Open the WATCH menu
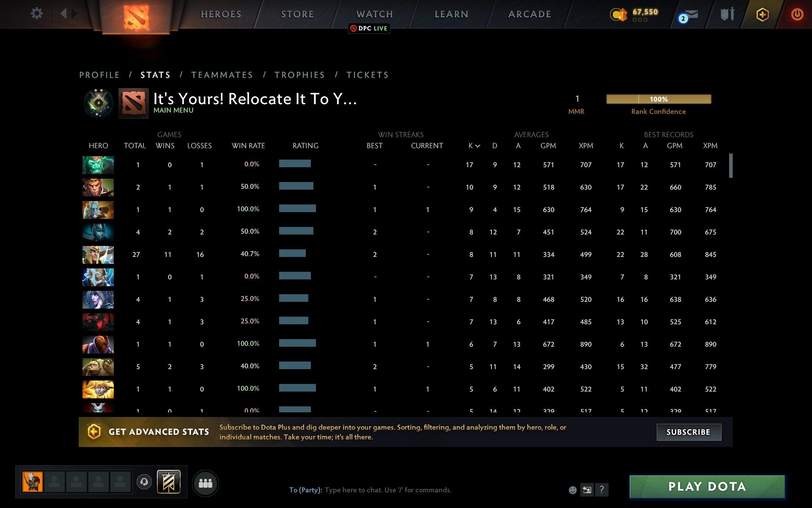The image size is (812, 508). (x=374, y=14)
